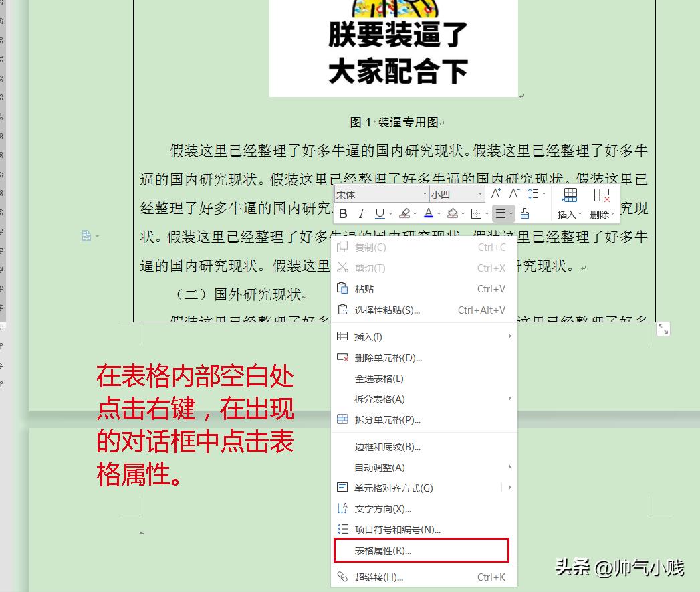The height and width of the screenshot is (592, 700).
Task: Open the 小四 font size dropdown
Action: tap(455, 194)
